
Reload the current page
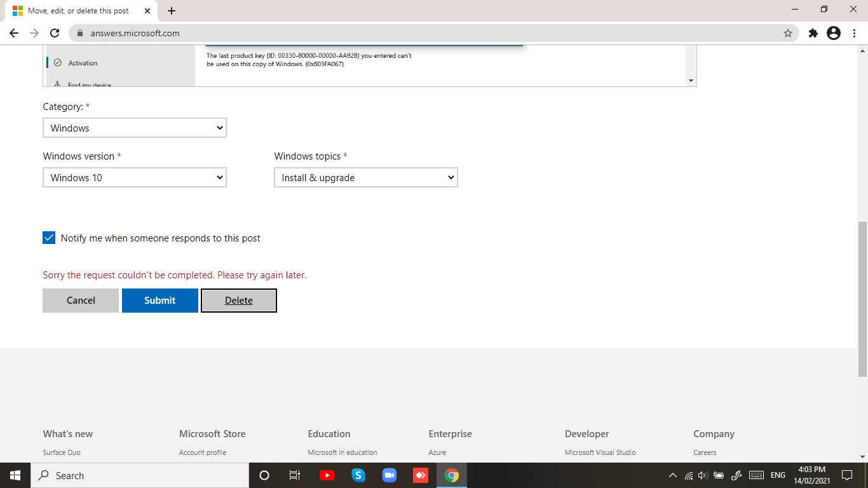(55, 33)
